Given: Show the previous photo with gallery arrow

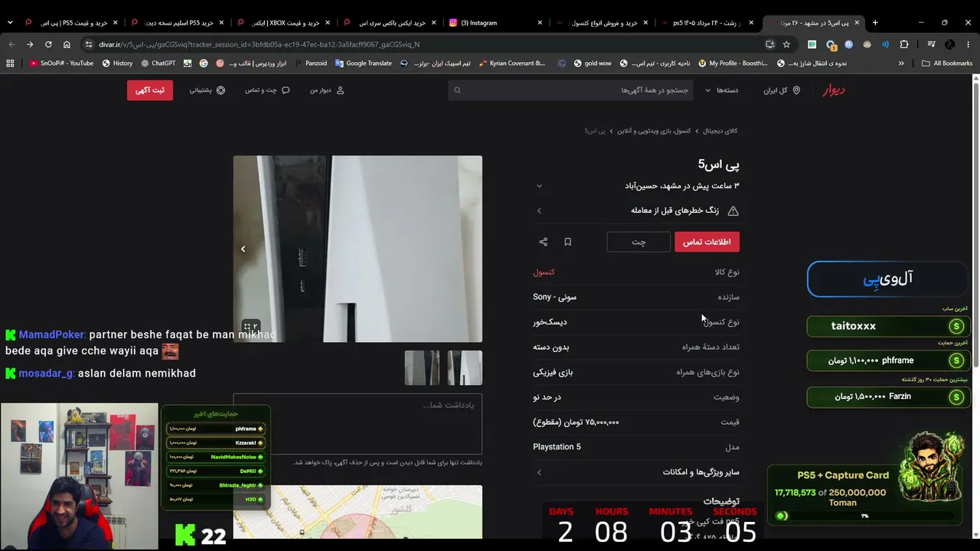Looking at the screenshot, I should [243, 249].
